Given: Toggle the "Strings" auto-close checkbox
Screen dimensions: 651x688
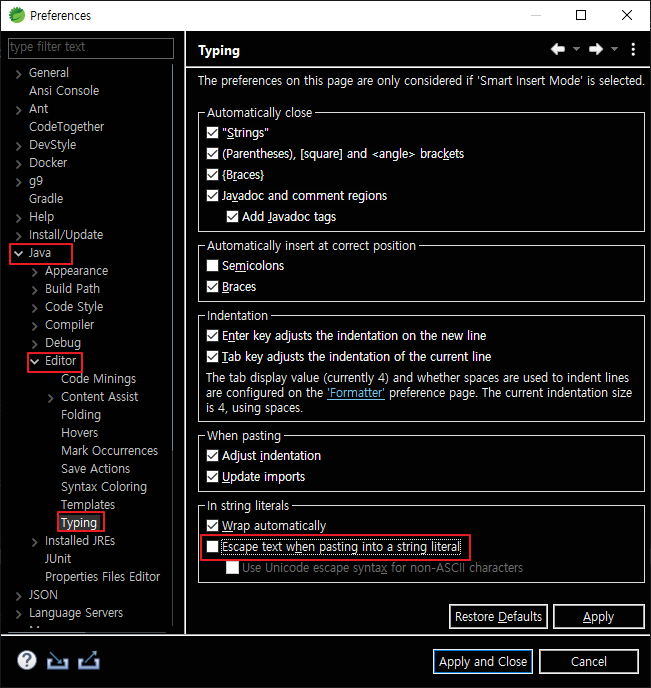Looking at the screenshot, I should 212,133.
